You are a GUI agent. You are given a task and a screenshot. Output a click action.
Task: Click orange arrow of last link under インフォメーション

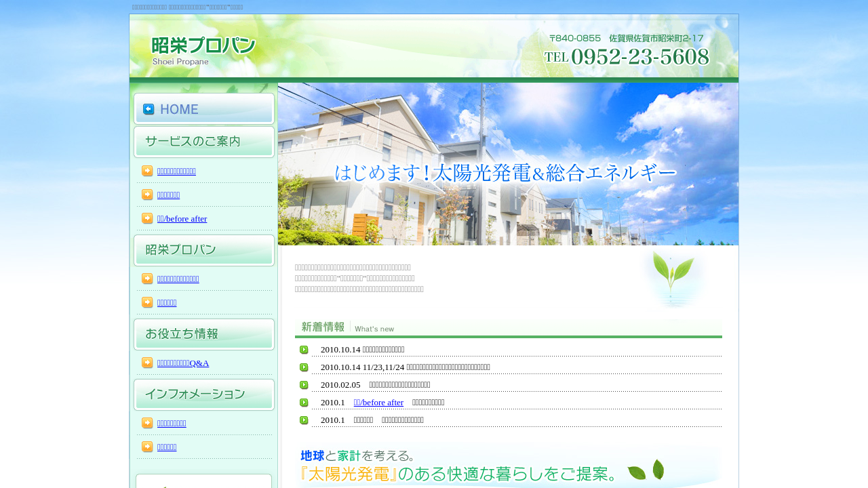147,447
